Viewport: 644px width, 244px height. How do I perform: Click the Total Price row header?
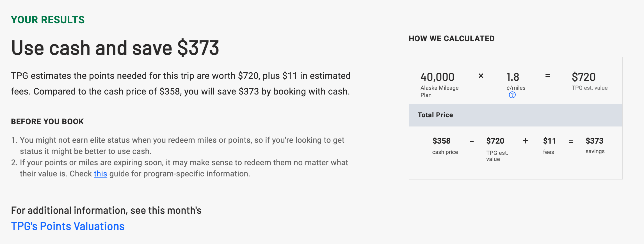pos(435,115)
